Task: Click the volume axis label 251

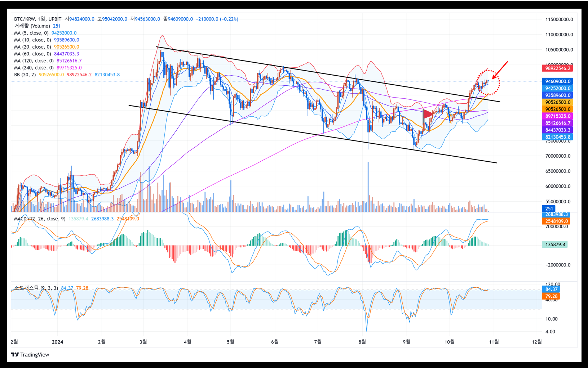Action: click(549, 208)
